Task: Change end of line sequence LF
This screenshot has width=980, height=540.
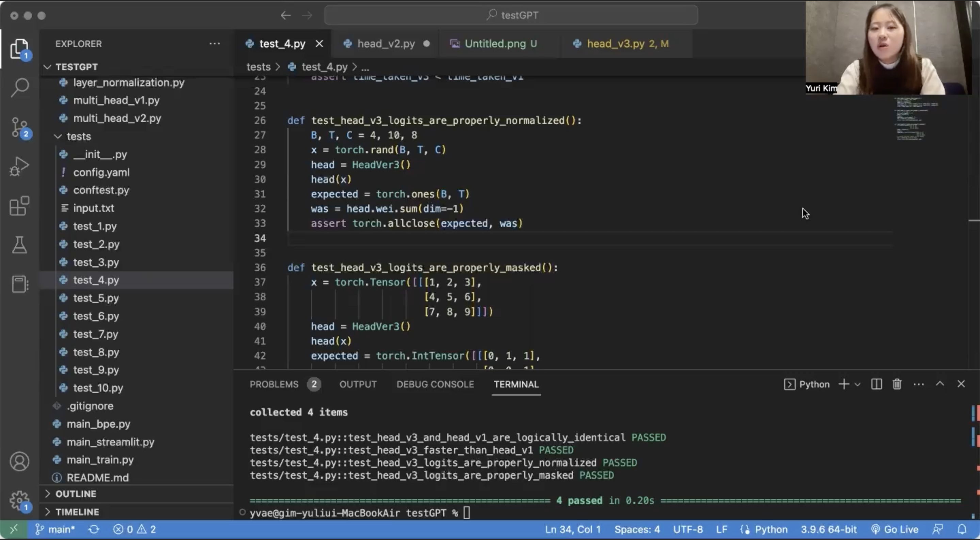Action: (x=722, y=529)
